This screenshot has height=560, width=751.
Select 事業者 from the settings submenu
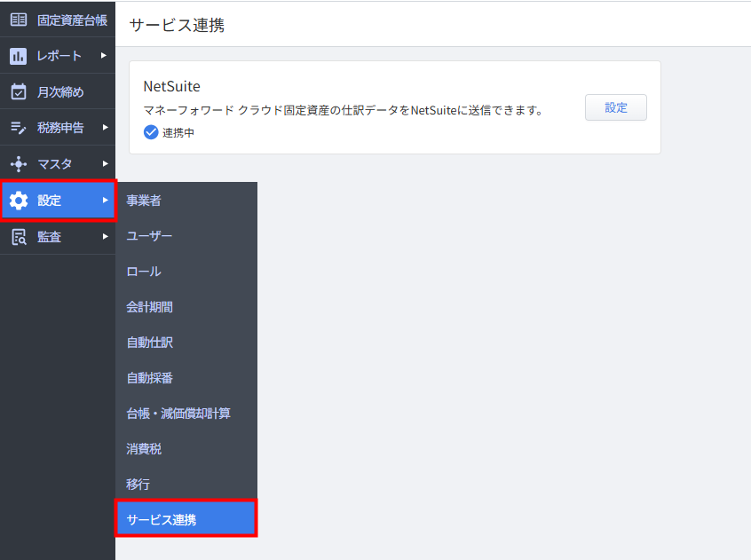144,201
